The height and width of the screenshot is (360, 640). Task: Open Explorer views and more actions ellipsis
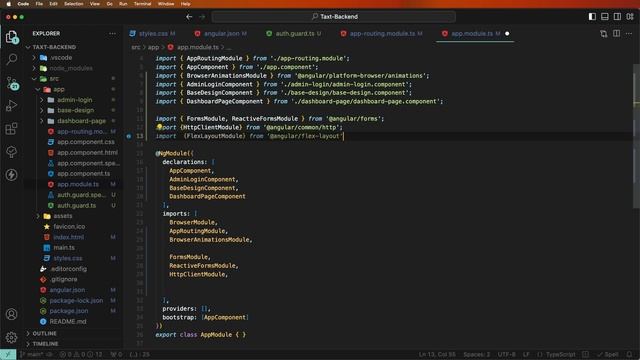(112, 33)
